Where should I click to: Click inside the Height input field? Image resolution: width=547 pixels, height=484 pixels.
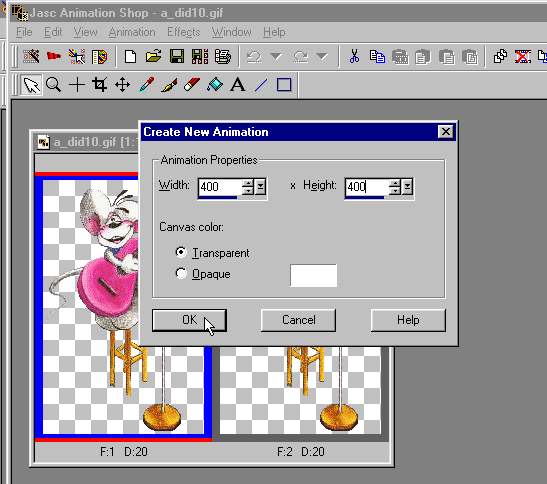click(x=367, y=187)
